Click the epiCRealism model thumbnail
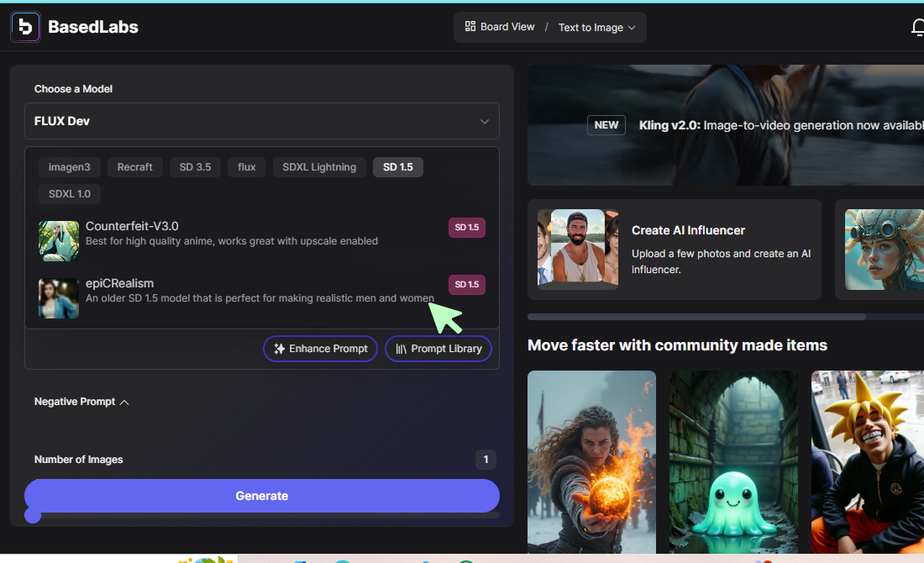Screen dimensions: 924x563 (x=59, y=297)
